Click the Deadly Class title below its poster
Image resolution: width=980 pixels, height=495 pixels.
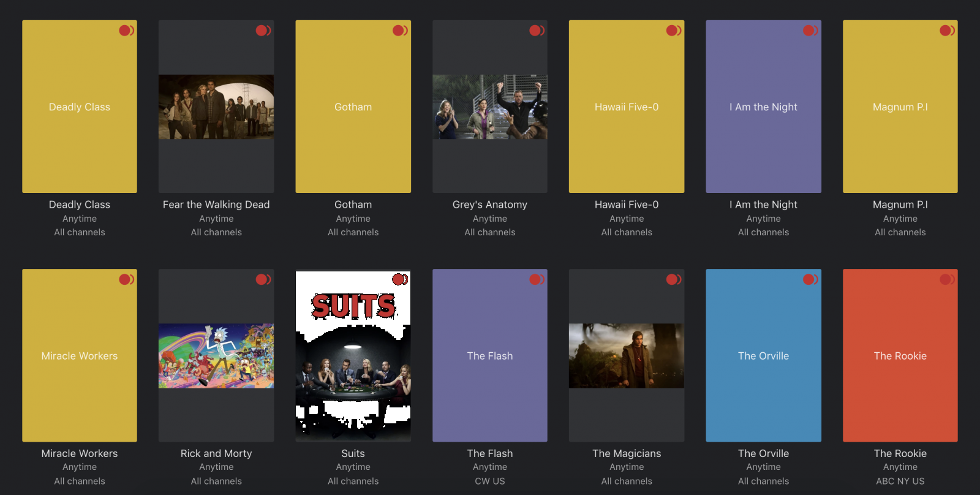point(80,205)
